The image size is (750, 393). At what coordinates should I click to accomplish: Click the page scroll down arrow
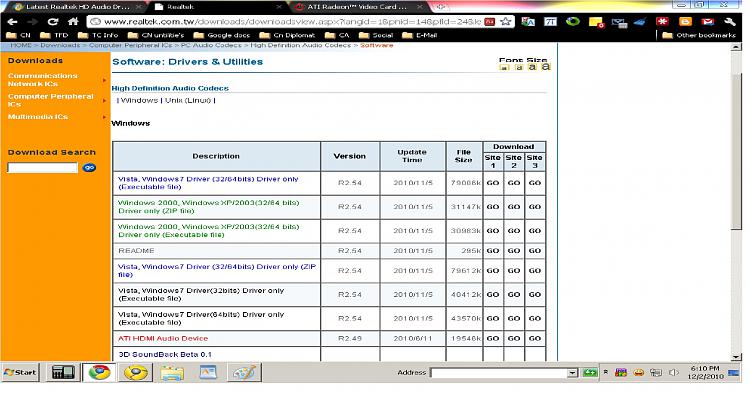pos(737,357)
